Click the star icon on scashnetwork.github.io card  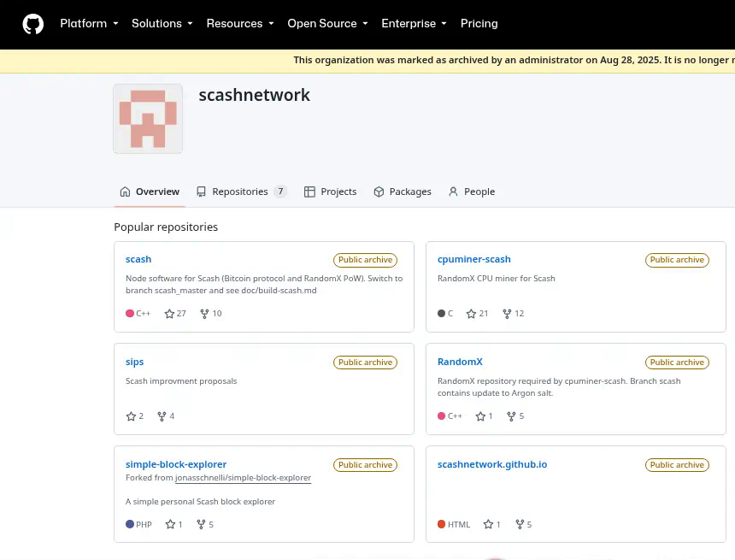point(488,524)
